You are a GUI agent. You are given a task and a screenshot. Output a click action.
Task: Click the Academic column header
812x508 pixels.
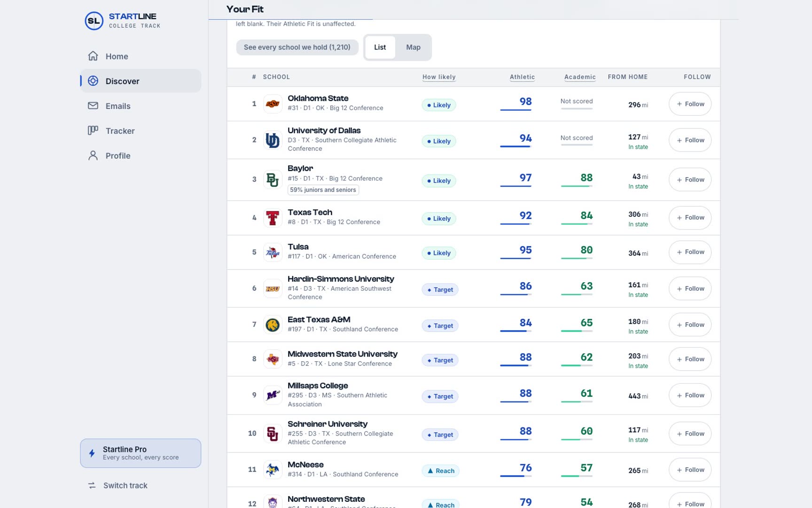(580, 77)
